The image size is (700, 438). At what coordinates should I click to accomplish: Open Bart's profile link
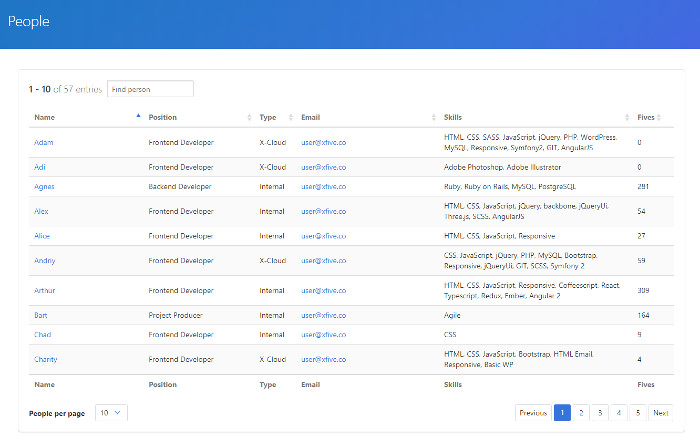(x=41, y=315)
